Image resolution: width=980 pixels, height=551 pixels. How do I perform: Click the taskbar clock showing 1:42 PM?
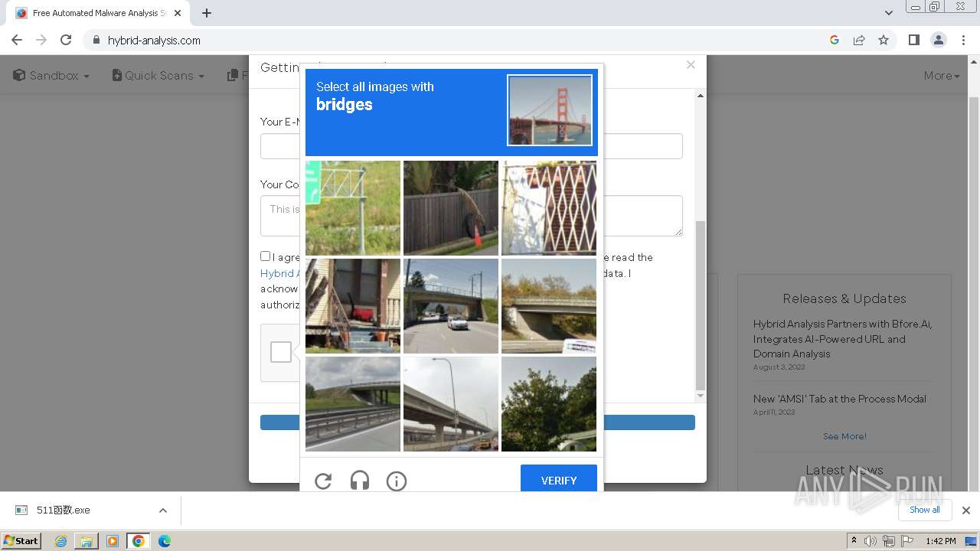(940, 541)
